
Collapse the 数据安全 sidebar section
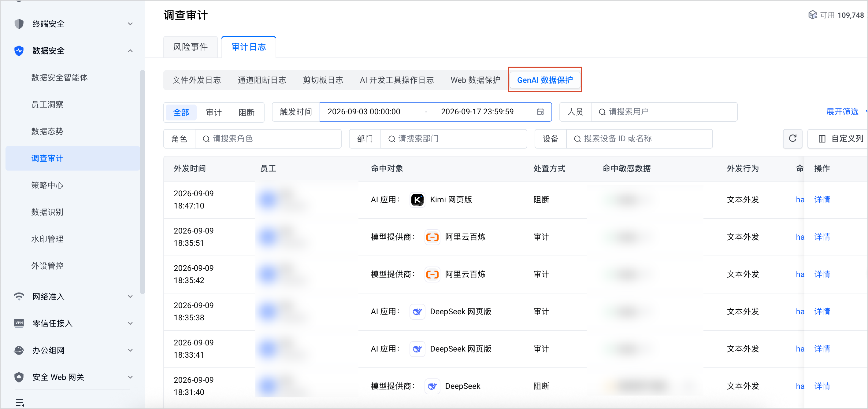[x=130, y=51]
